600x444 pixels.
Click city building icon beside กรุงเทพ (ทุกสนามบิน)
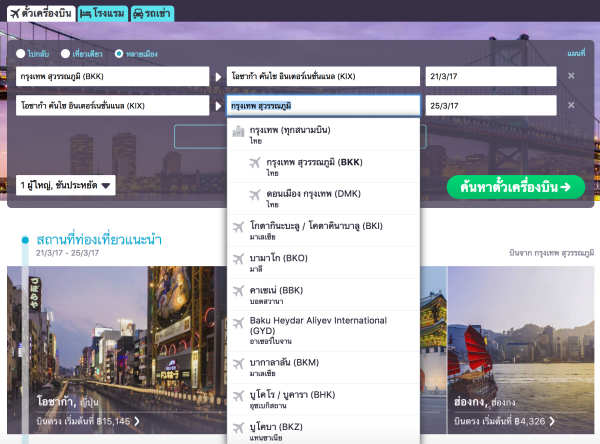(x=238, y=131)
